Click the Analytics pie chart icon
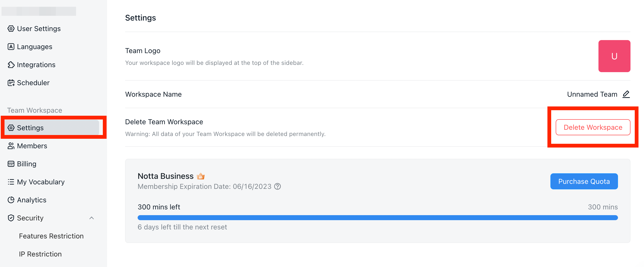644x267 pixels. [11, 200]
